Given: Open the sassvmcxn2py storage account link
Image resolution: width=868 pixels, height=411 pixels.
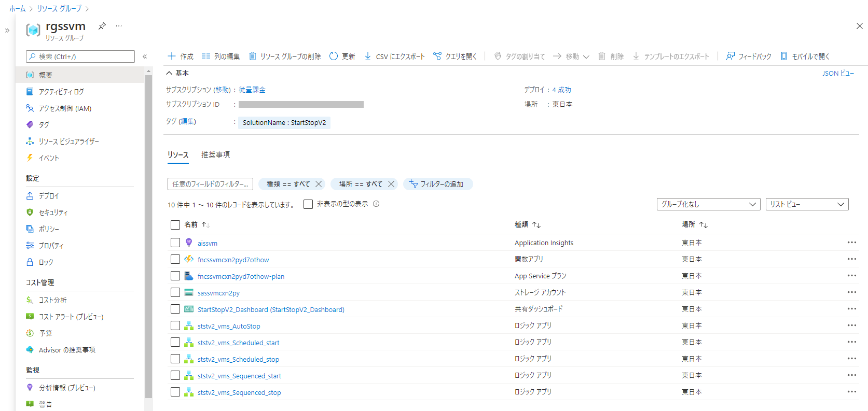Looking at the screenshot, I should pos(218,293).
